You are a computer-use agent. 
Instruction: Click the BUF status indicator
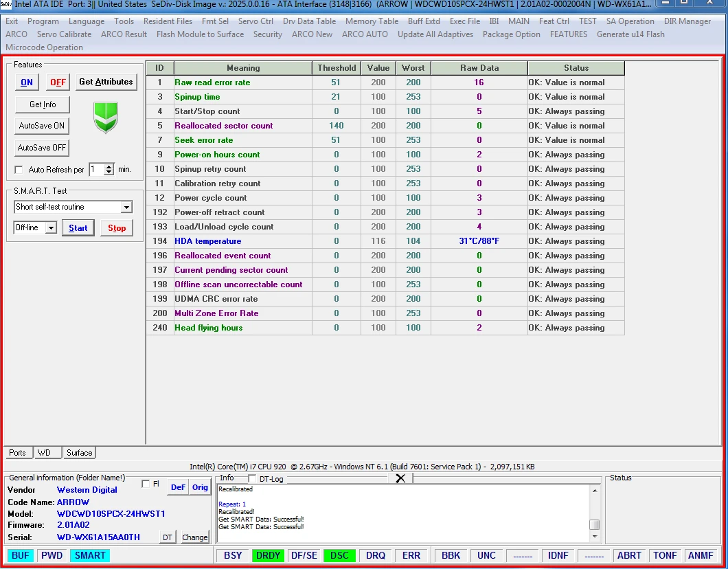(x=21, y=555)
